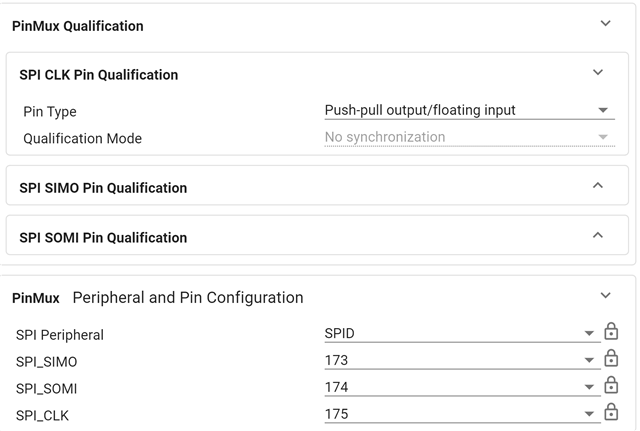Click the PinMux Qualification heading
640x431 pixels.
click(x=78, y=26)
